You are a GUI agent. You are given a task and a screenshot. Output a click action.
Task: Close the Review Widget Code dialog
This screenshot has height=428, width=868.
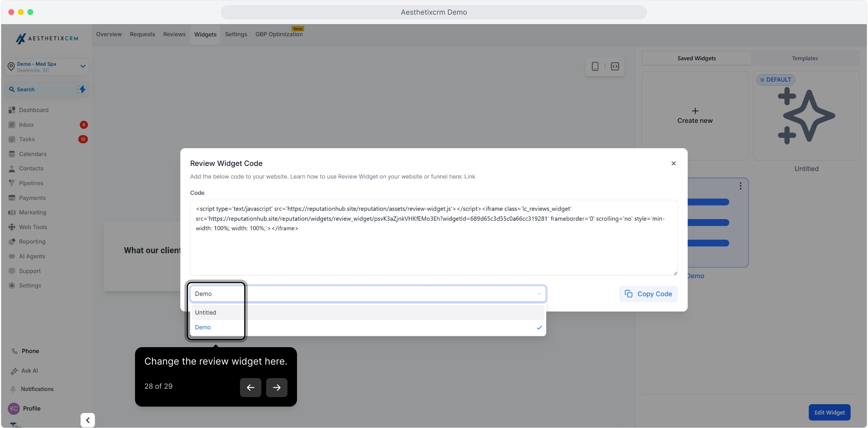(674, 163)
